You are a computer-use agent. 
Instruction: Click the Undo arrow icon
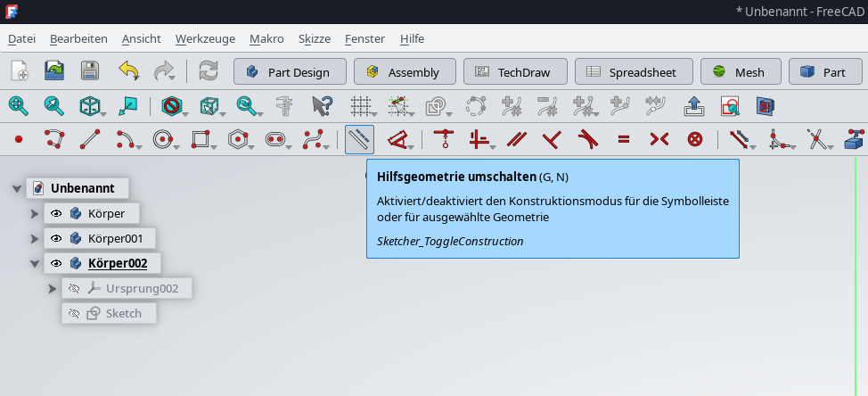(128, 71)
